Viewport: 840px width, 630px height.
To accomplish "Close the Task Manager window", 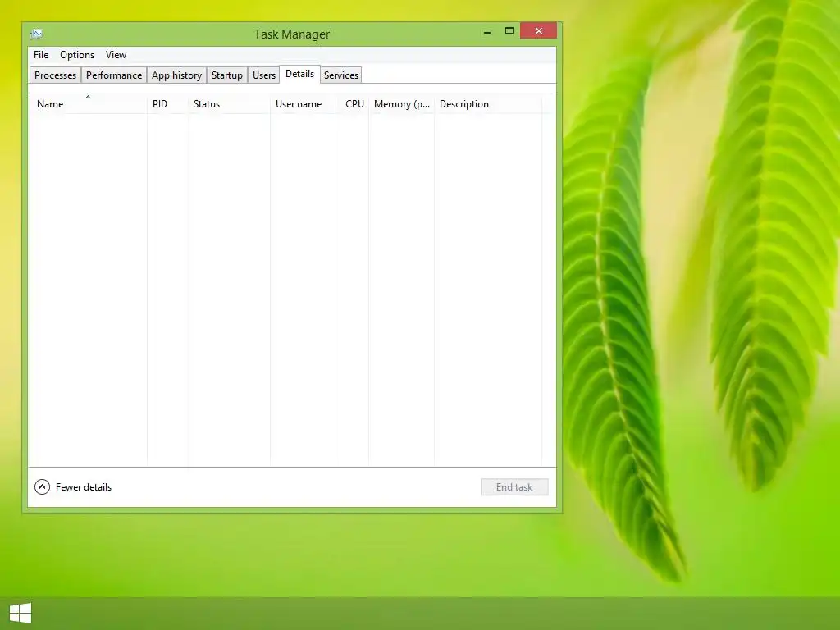I will (538, 30).
